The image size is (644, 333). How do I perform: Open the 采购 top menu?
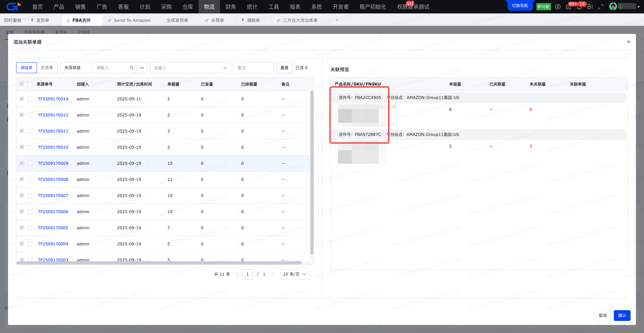click(x=166, y=7)
